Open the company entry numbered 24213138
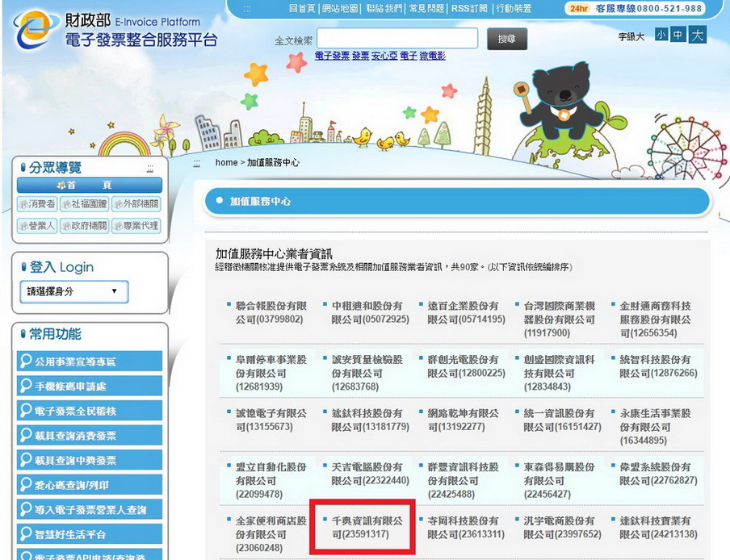The height and width of the screenshot is (560, 730). pyautogui.click(x=658, y=528)
